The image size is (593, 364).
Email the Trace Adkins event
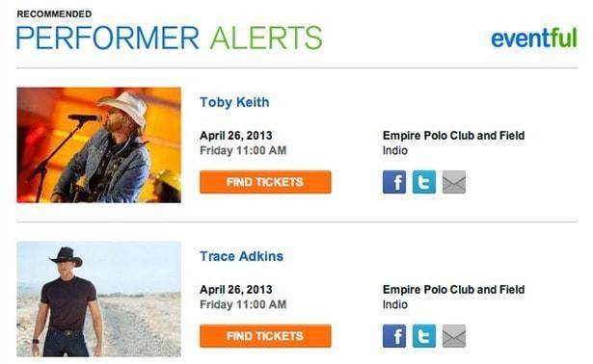coord(454,336)
